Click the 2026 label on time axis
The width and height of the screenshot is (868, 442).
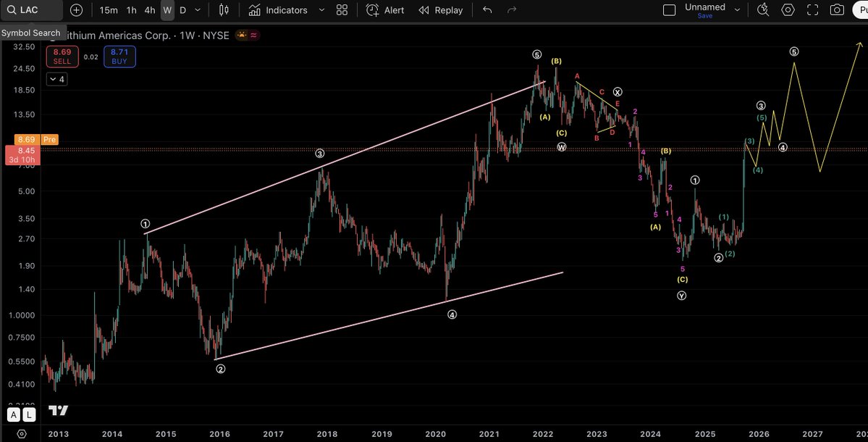tap(759, 434)
